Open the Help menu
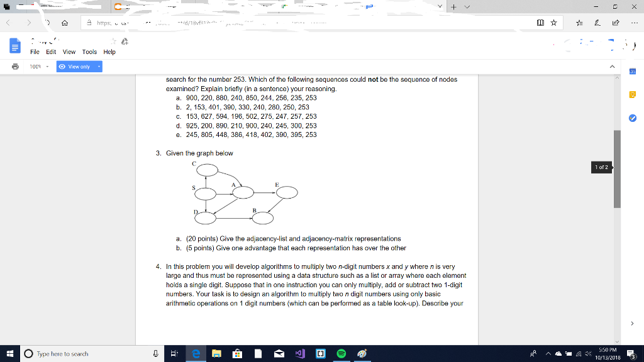This screenshot has width=644, height=362. click(109, 52)
